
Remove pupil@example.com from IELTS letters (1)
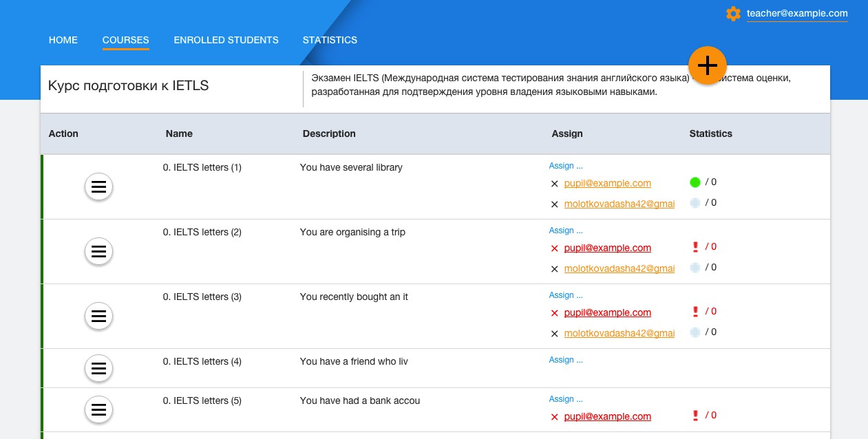555,184
